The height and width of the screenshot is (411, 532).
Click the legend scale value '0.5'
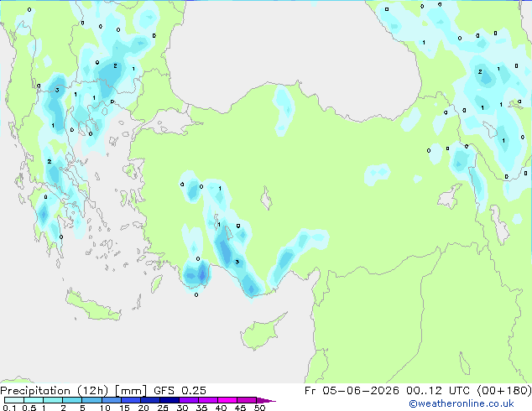[x=29, y=408]
